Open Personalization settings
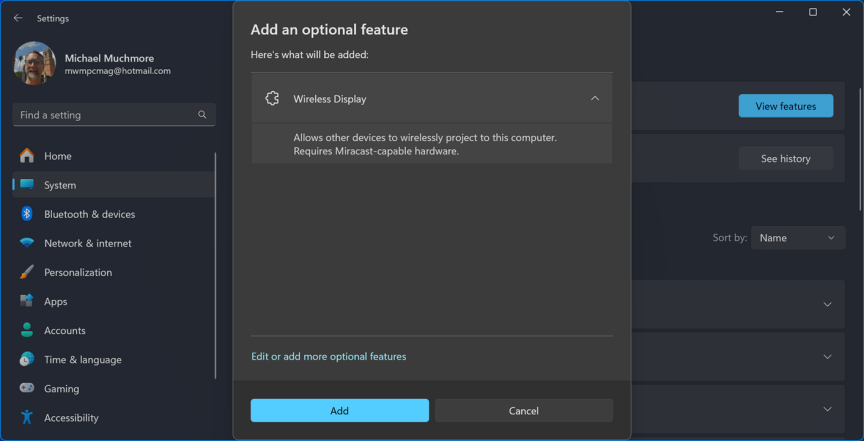The image size is (864, 441). coord(114,272)
